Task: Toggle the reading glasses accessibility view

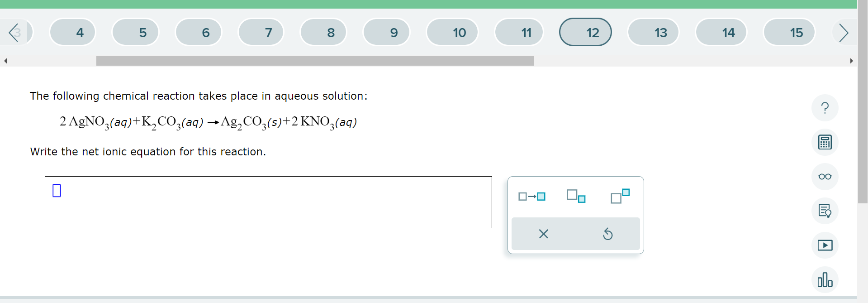Action: coord(825,177)
